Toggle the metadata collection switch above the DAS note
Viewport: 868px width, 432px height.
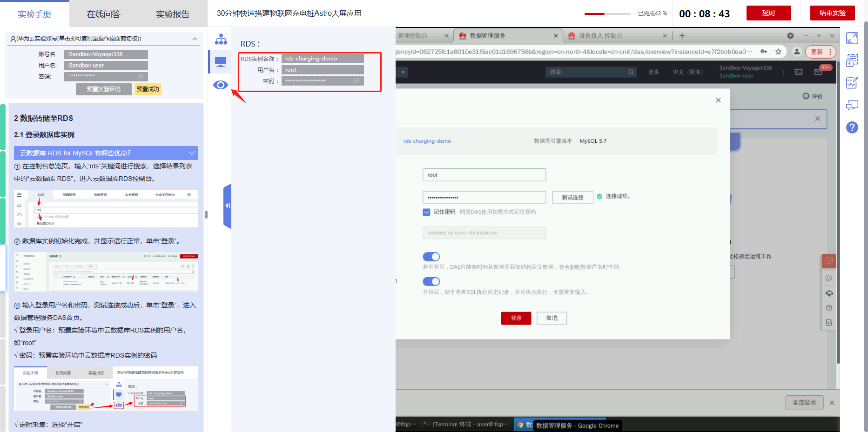pyautogui.click(x=431, y=257)
